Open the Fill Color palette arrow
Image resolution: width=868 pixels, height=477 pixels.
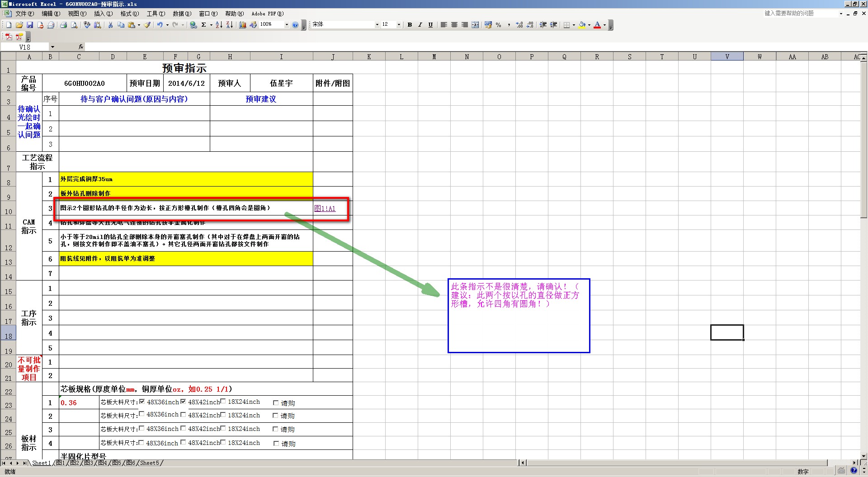[589, 25]
